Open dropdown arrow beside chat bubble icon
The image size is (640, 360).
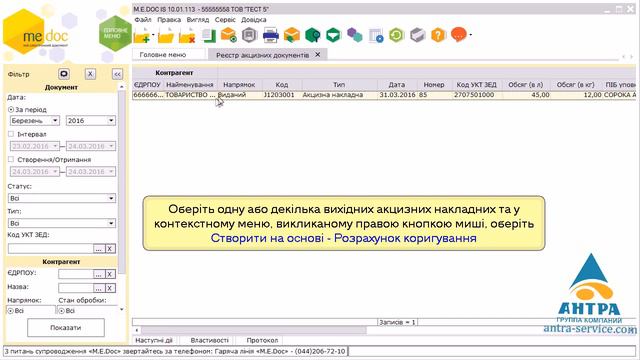click(x=470, y=35)
